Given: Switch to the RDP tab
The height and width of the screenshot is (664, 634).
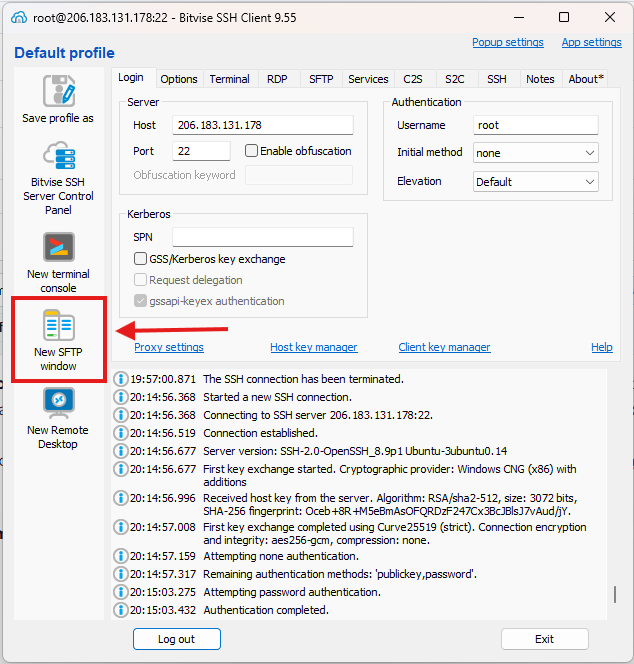Looking at the screenshot, I should tap(277, 79).
